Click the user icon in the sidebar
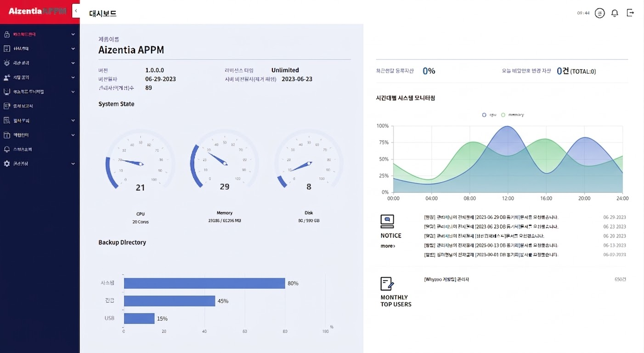This screenshot has height=353, width=644. pyautogui.click(x=6, y=77)
